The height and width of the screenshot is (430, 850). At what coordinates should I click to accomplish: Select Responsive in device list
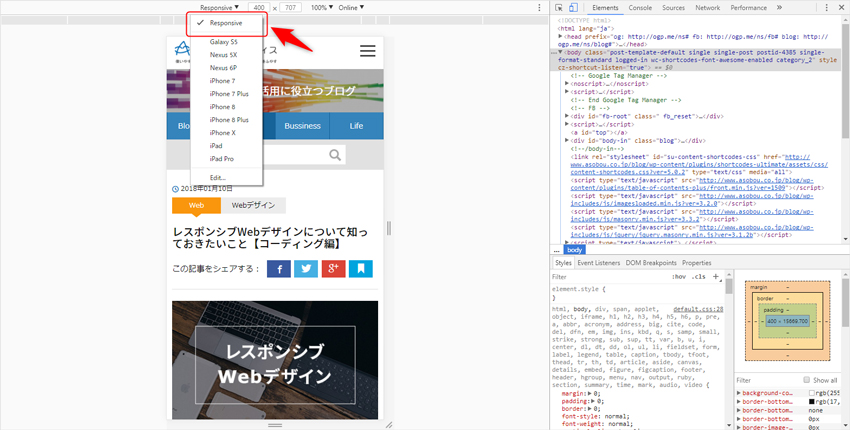(x=226, y=23)
